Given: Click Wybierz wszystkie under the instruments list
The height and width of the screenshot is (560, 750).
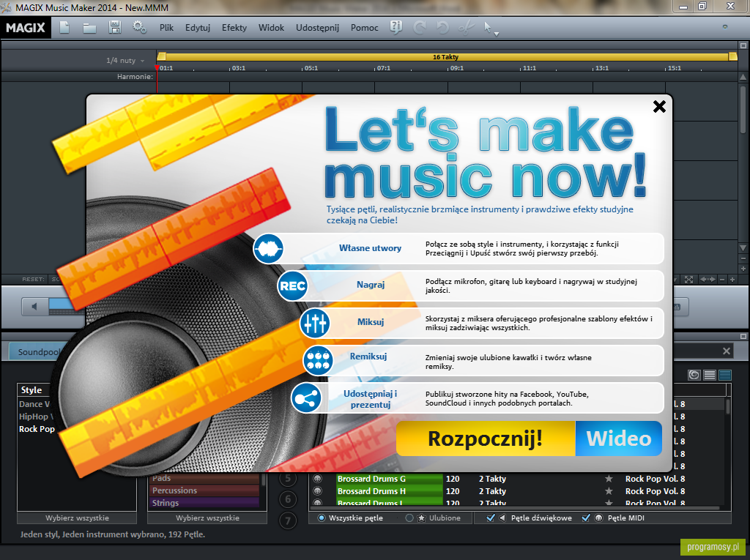Looking at the screenshot, I should pos(207,518).
